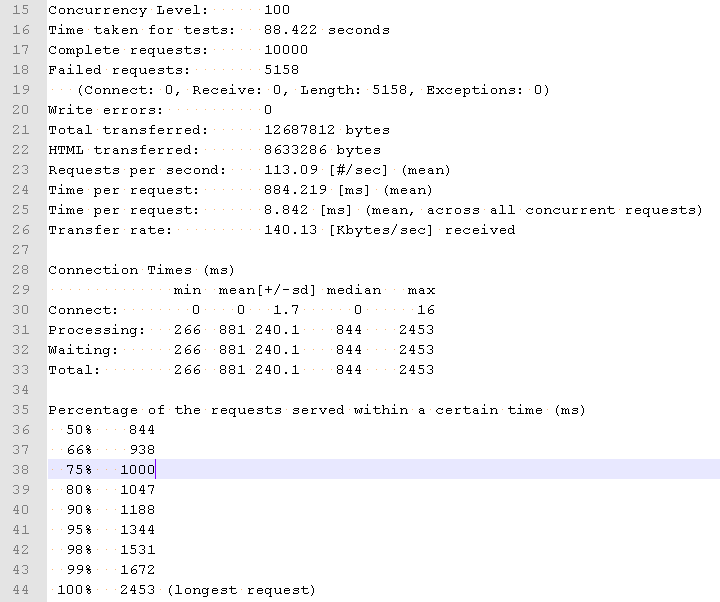Click the 66% value '938'
The width and height of the screenshot is (720, 602).
click(x=142, y=450)
